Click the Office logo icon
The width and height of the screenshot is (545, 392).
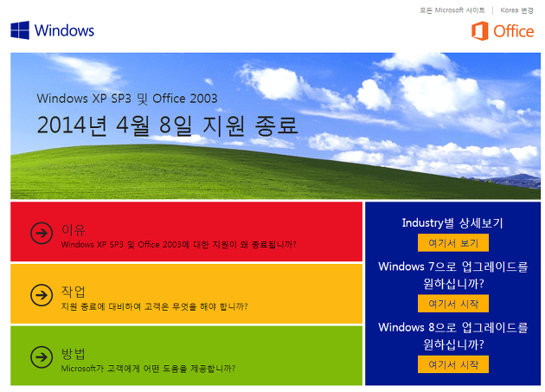[480, 31]
